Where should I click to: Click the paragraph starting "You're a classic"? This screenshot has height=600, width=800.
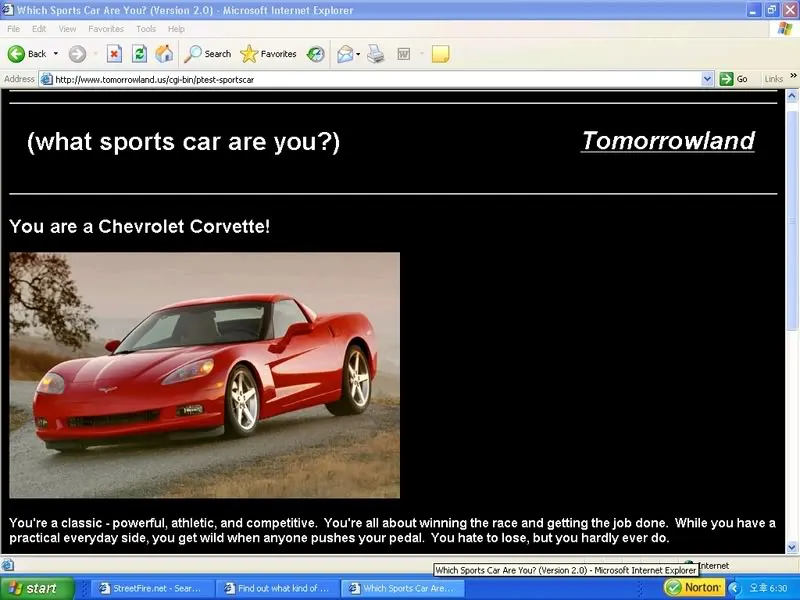click(392, 530)
